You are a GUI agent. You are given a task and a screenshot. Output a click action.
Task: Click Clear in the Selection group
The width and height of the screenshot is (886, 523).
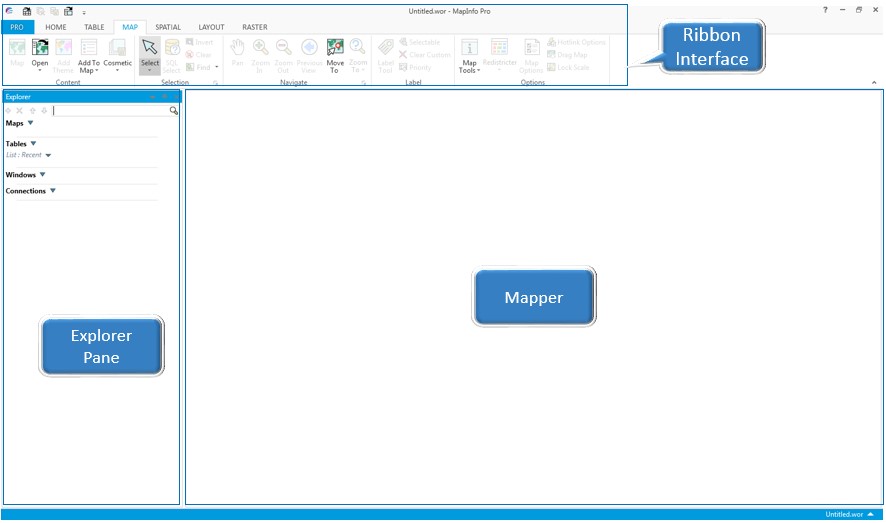pos(198,55)
